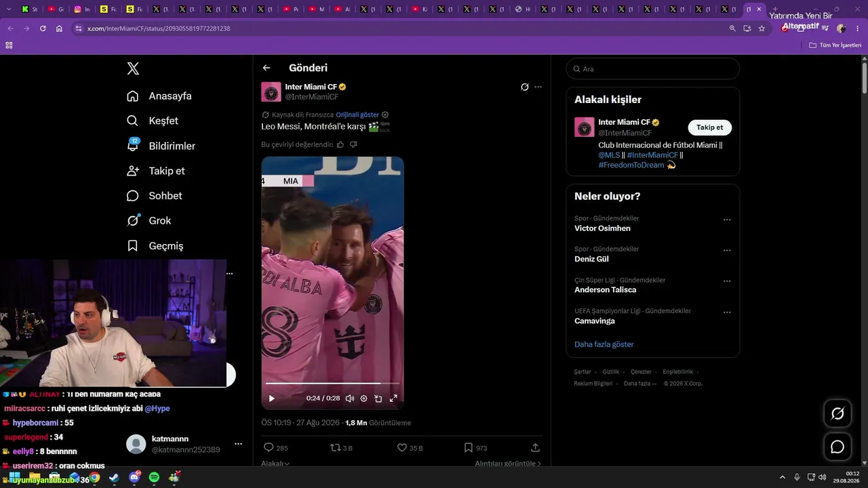Viewport: 868px width, 488px height.
Task: Go to the browser home page icon
Action: pos(59,28)
